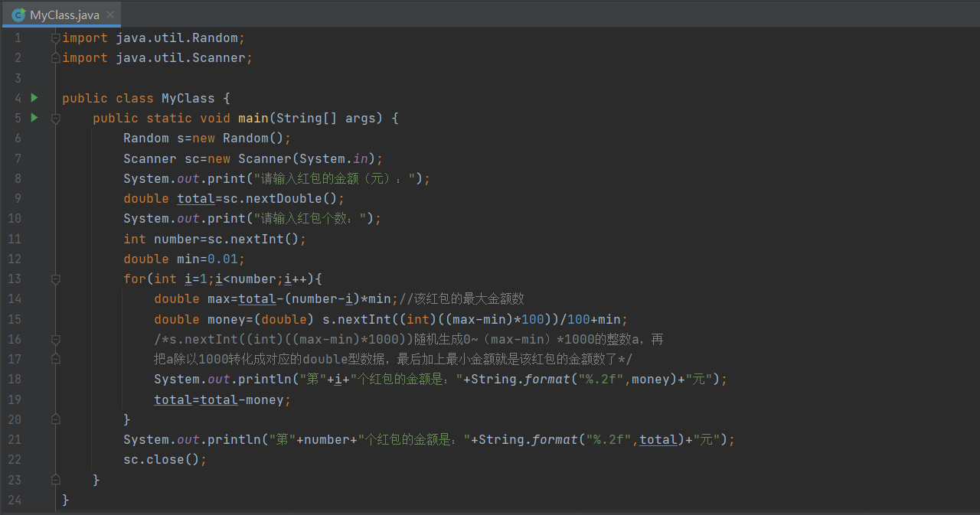Click 'System.in' argument on line 7

(x=334, y=158)
